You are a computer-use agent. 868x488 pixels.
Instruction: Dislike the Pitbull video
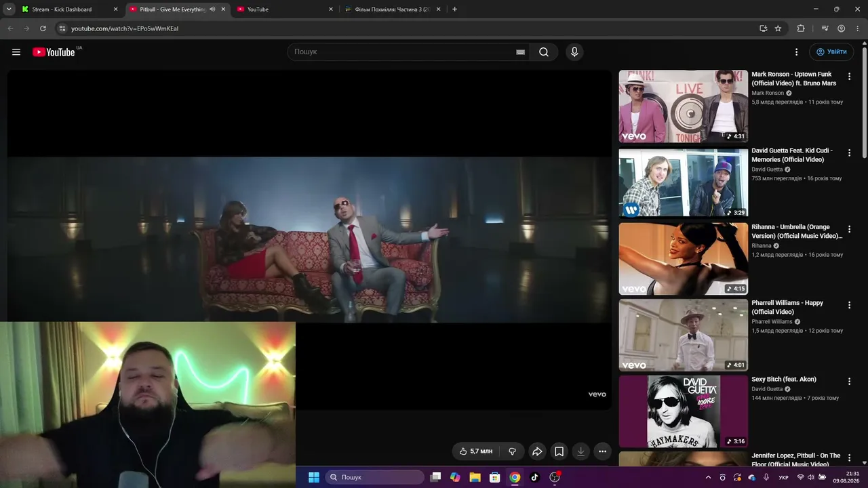pyautogui.click(x=512, y=451)
